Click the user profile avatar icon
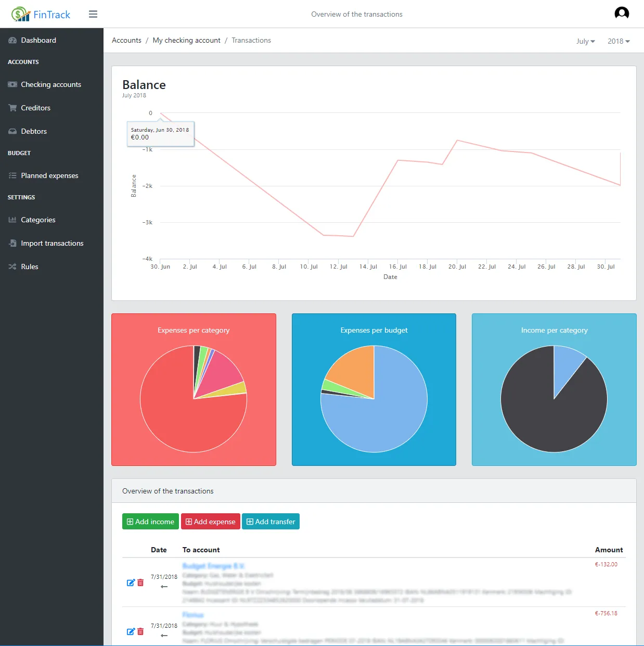The width and height of the screenshot is (644, 646). click(x=622, y=13)
